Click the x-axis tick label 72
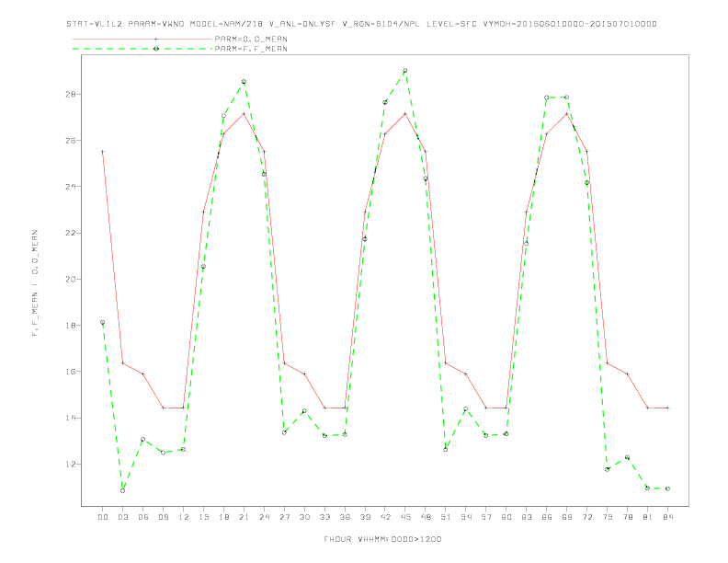 (586, 517)
